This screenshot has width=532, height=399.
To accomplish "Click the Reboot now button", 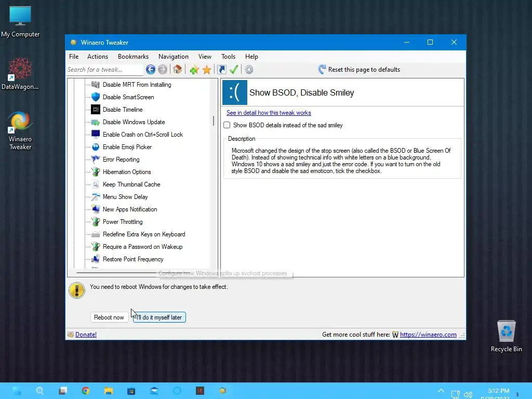I will coord(109,317).
